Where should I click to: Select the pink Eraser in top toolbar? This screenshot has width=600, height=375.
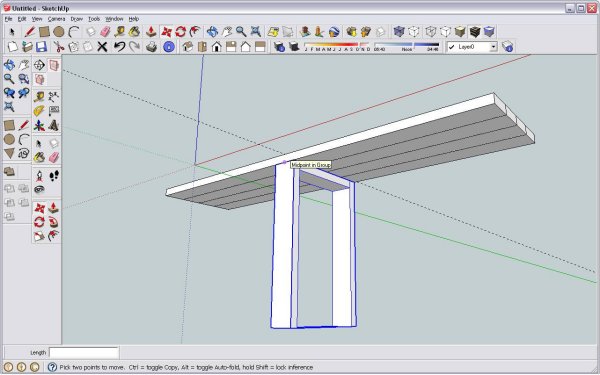[x=105, y=32]
